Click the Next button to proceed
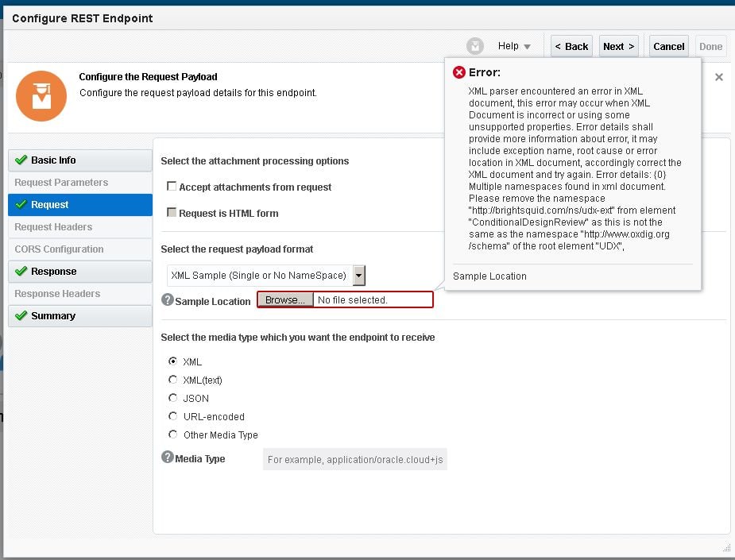The width and height of the screenshot is (735, 560). (618, 45)
